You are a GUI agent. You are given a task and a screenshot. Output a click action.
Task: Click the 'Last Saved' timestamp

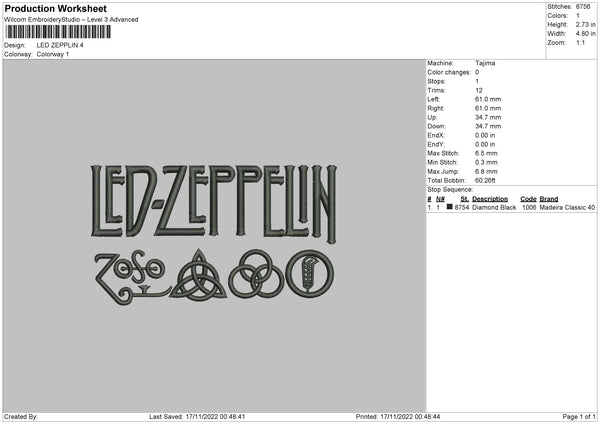(197, 417)
